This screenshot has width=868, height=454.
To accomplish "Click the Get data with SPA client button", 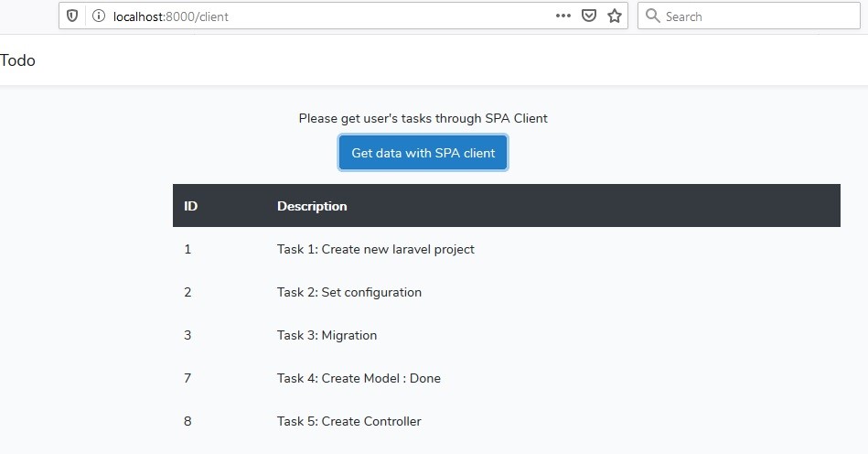I will pos(423,153).
